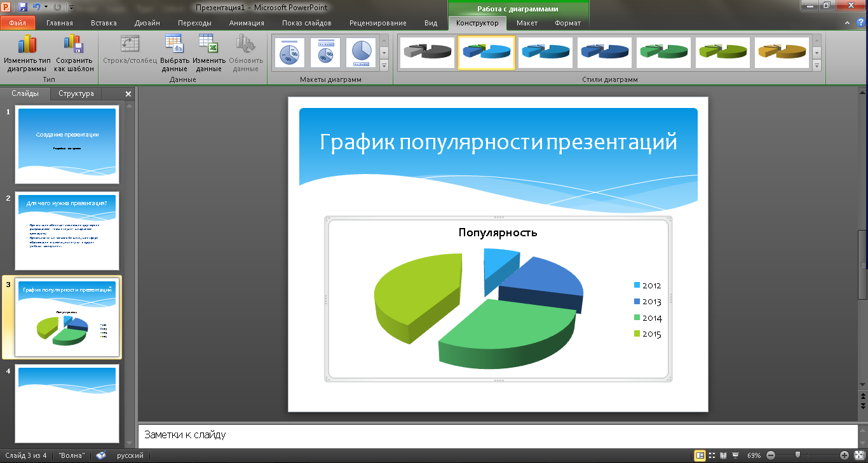Expand the chart layouts gallery (Макеты диаграмм)

point(384,65)
